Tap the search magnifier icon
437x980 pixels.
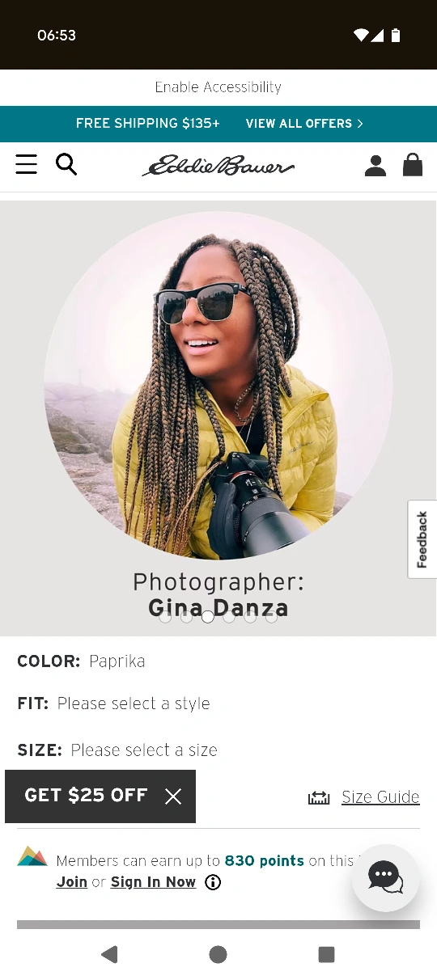click(x=66, y=165)
